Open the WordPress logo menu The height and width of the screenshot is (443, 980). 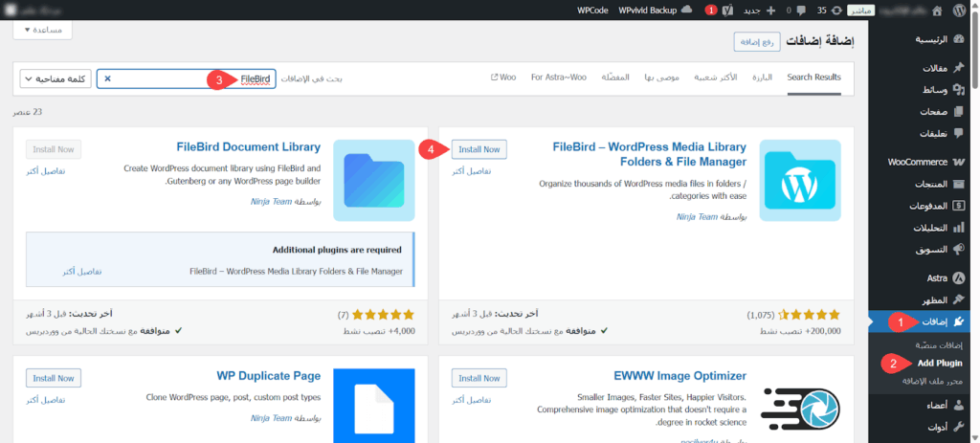coord(959,10)
